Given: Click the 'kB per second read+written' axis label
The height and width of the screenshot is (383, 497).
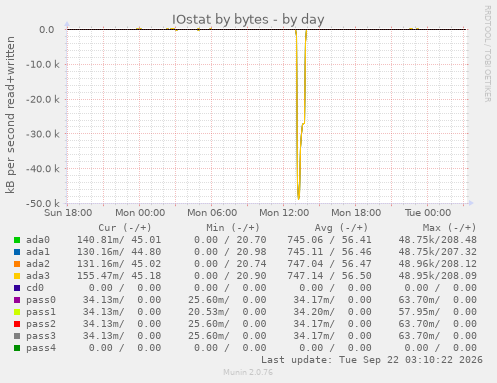Looking at the screenshot, I should pyautogui.click(x=10, y=115).
